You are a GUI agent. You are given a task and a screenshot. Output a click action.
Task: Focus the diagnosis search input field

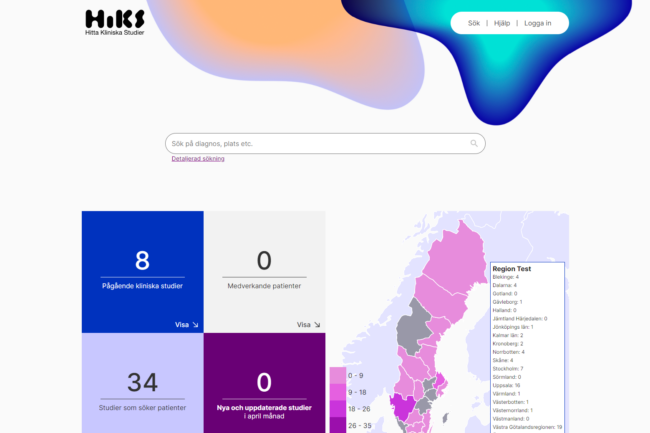pos(315,144)
